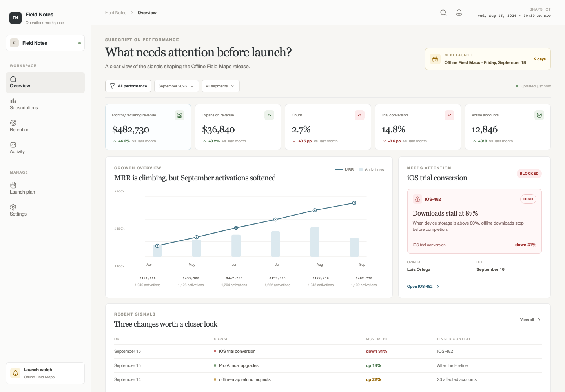
Task: Click the Activity icon in sidebar
Action: [13, 145]
